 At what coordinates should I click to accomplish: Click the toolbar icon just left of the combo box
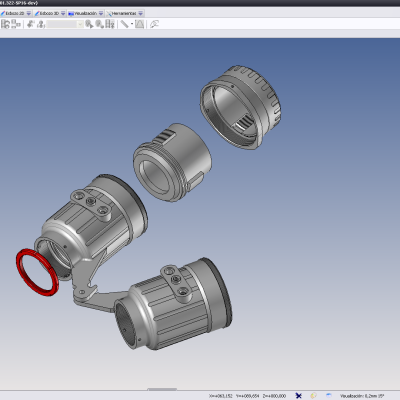coord(41,24)
